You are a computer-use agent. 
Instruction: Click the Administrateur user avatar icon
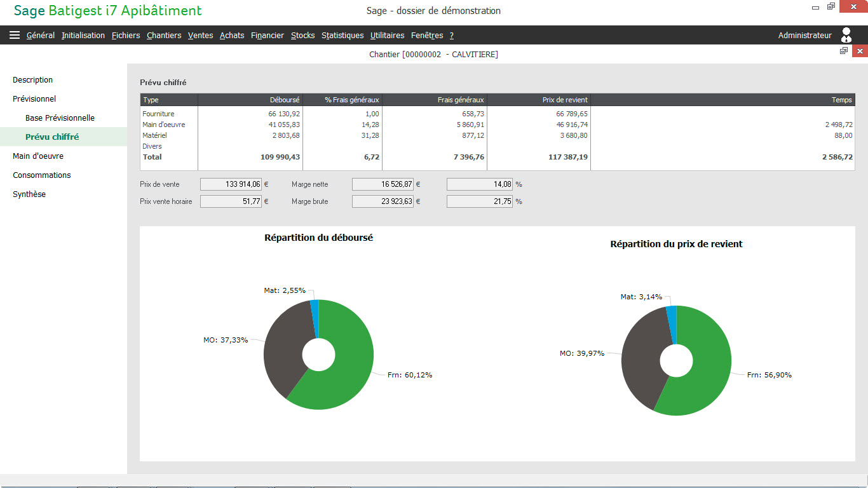coord(846,35)
